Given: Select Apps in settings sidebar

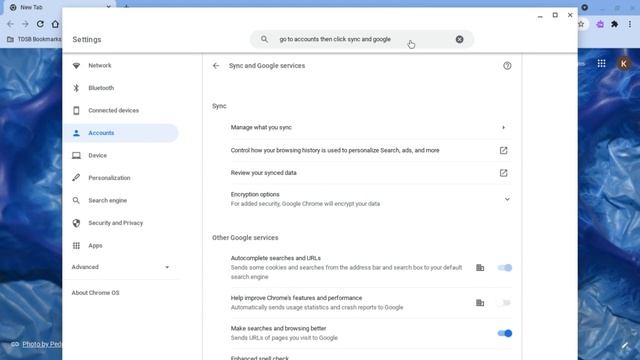Looking at the screenshot, I should point(121,245).
